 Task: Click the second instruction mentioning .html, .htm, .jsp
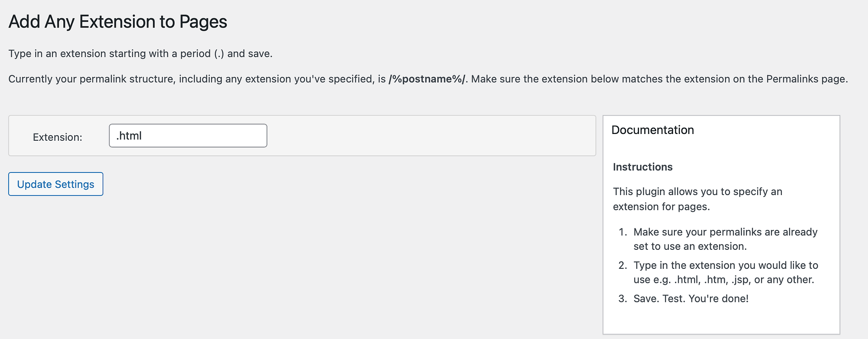coord(726,272)
